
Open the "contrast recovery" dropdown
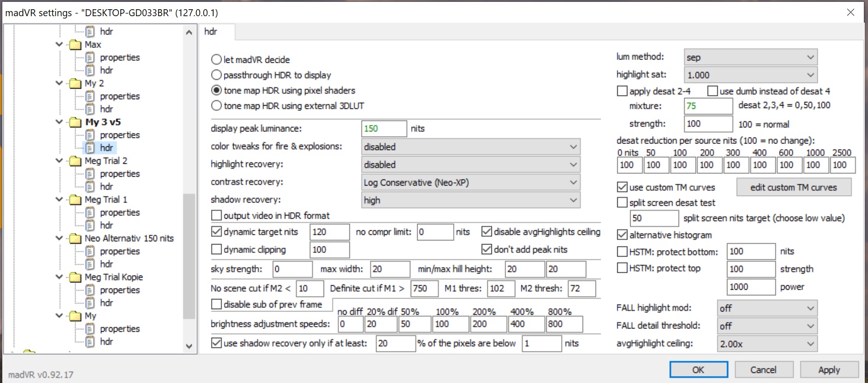[471, 182]
